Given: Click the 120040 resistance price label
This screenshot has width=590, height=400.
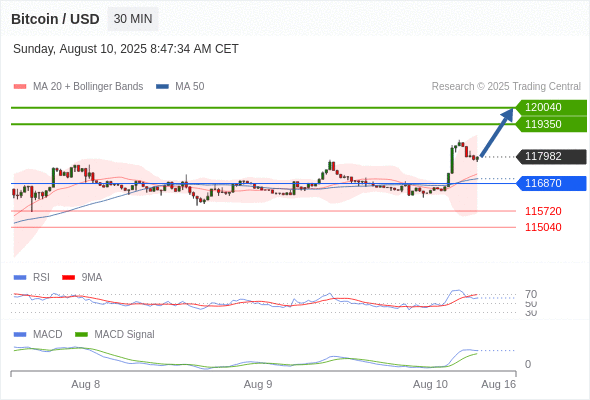Looking at the screenshot, I should click(x=551, y=108).
